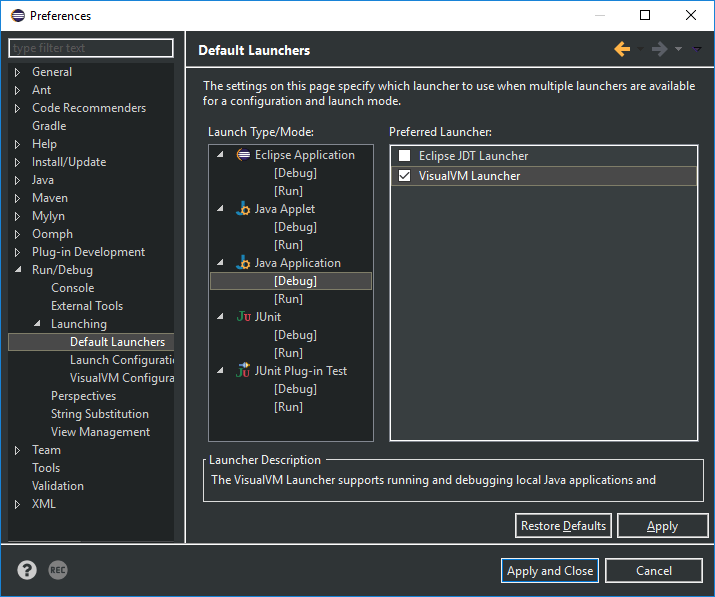The image size is (715, 597).
Task: Click the back navigation arrow icon
Action: 622,49
